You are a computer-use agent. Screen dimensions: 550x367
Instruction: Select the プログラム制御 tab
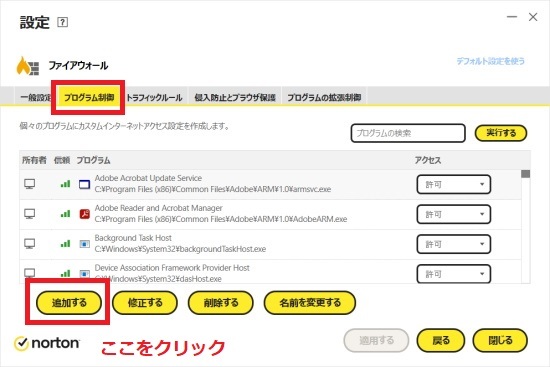click(x=89, y=97)
